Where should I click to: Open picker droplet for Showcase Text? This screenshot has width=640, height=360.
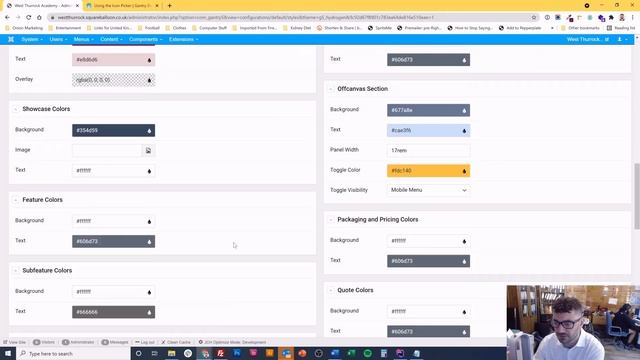[x=149, y=171]
